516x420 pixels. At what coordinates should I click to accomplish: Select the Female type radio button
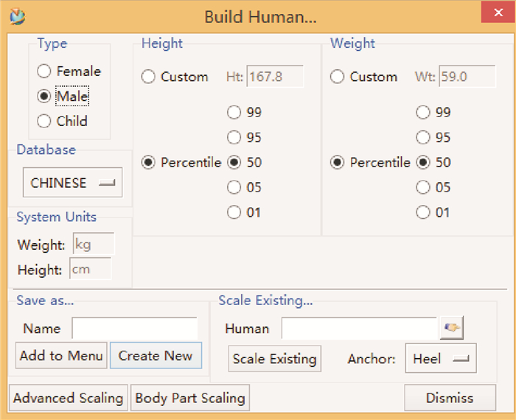point(44,71)
